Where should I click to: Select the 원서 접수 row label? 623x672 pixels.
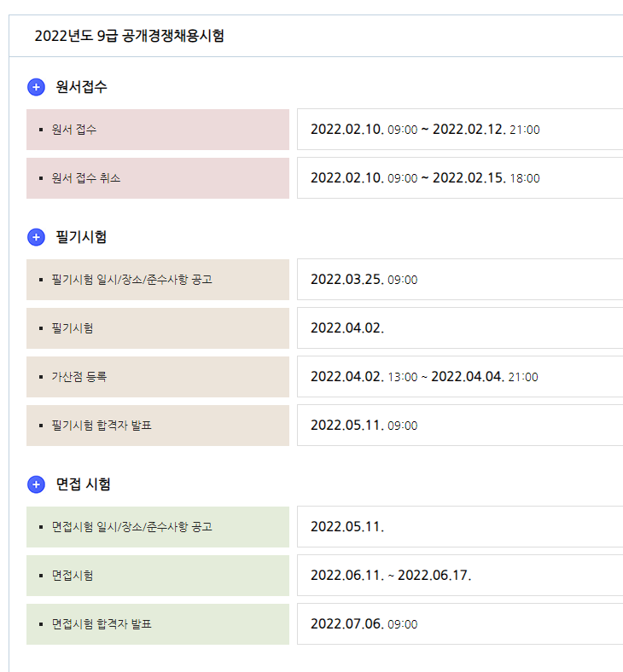(x=74, y=130)
